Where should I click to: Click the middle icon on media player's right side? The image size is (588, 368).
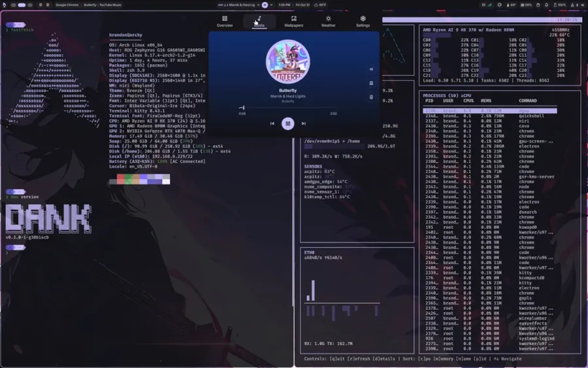coord(371,83)
